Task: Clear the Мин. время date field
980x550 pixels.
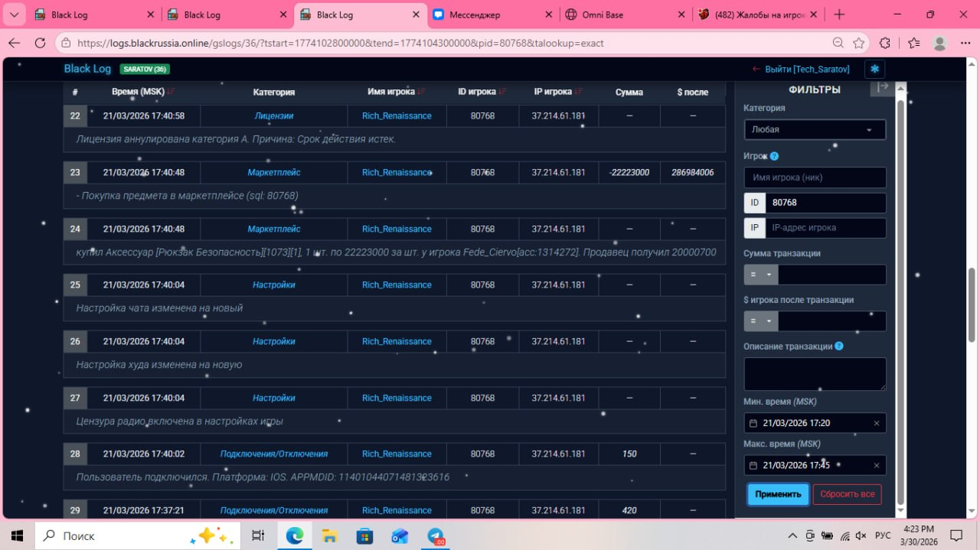Action: (x=877, y=423)
